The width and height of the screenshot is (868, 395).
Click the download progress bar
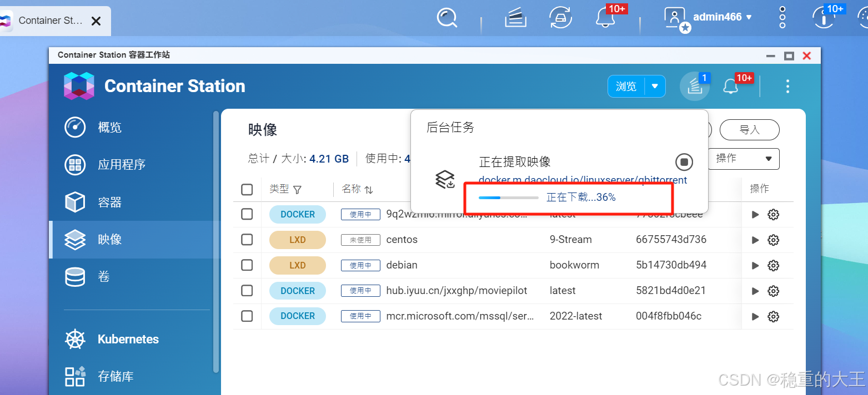[x=508, y=197]
